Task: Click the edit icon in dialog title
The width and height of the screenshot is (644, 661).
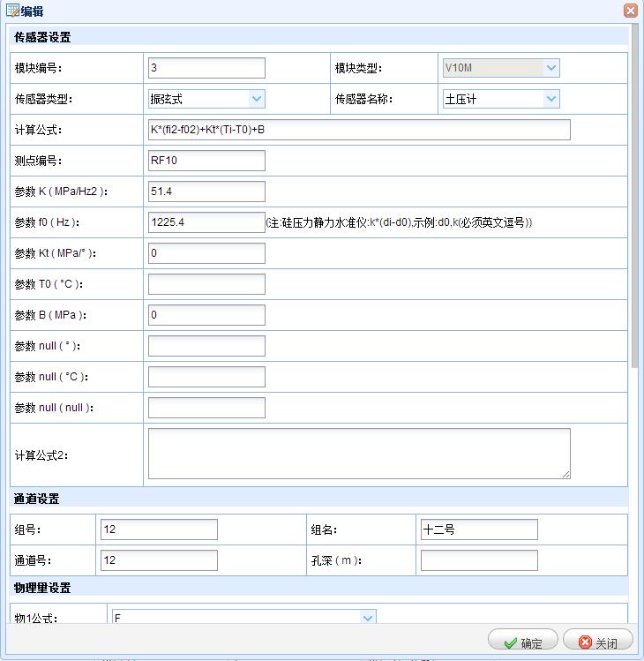Action: [x=13, y=11]
